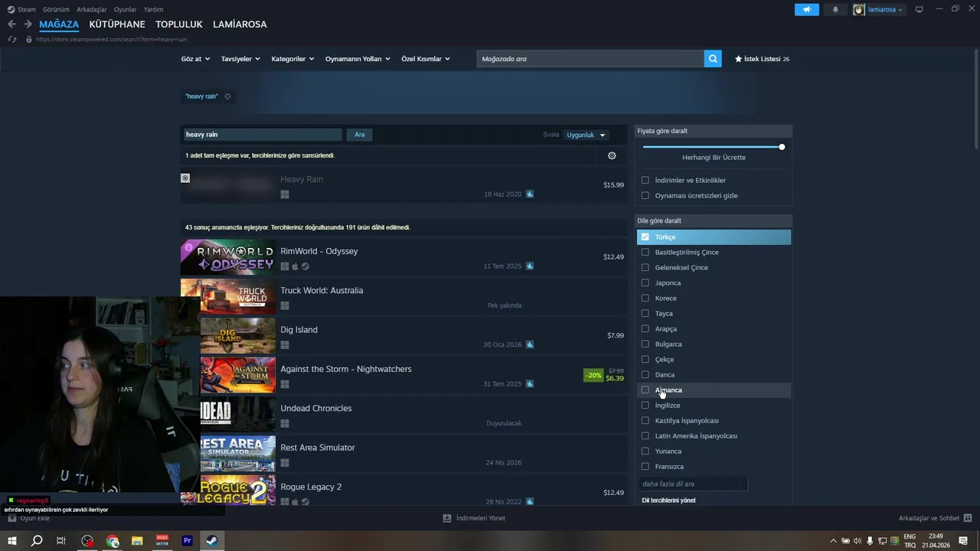The image size is (980, 551).
Task: Check the Japonca language filter
Action: coord(645,283)
